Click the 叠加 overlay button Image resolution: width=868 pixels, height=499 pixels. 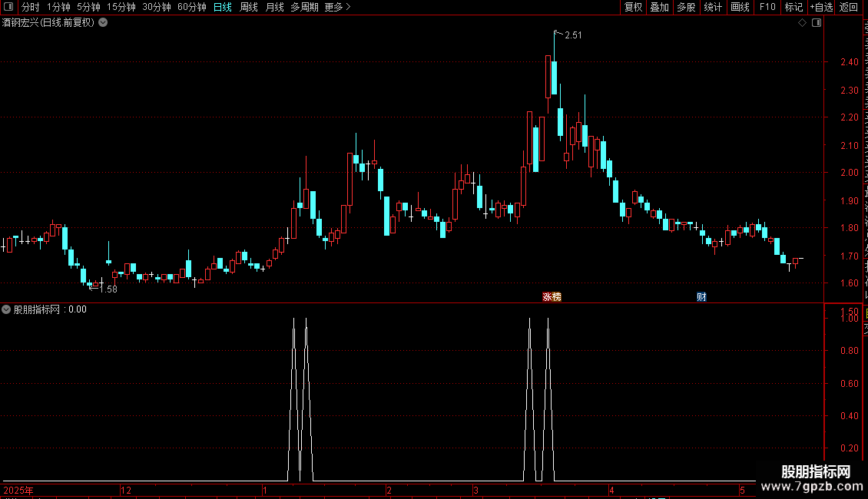pyautogui.click(x=659, y=7)
